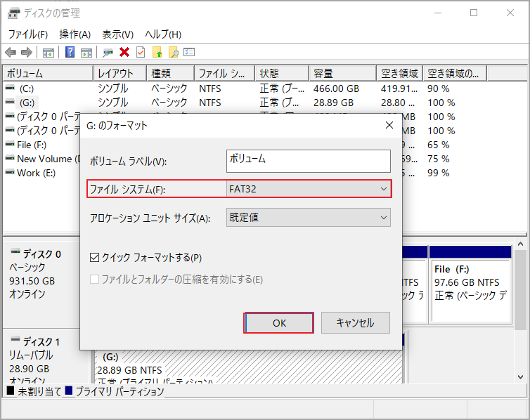The height and width of the screenshot is (420, 530).
Task: Click the show/hide action pane icon
Action: (86, 53)
